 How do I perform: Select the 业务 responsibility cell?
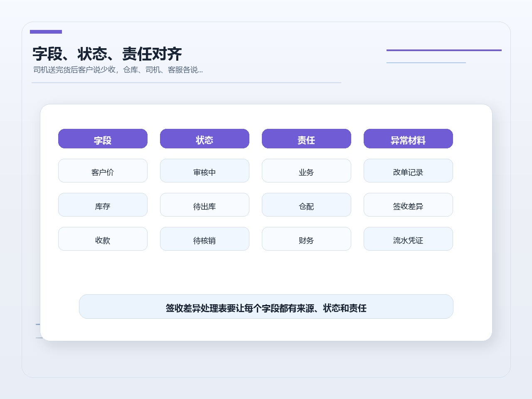pos(306,170)
